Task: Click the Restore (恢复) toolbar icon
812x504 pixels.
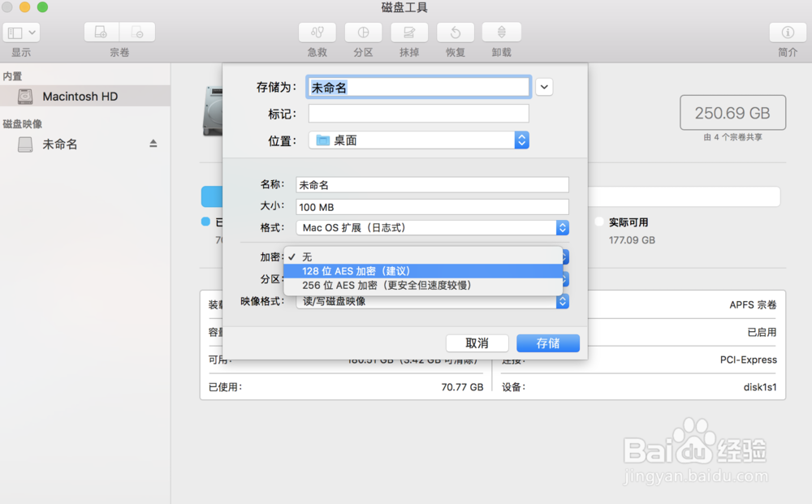Action: tap(456, 32)
